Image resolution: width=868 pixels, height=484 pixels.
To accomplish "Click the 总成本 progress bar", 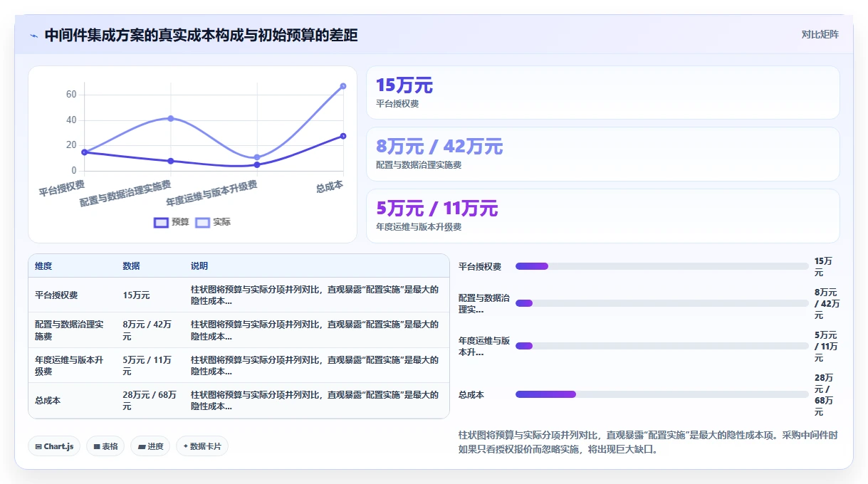I will (662, 394).
